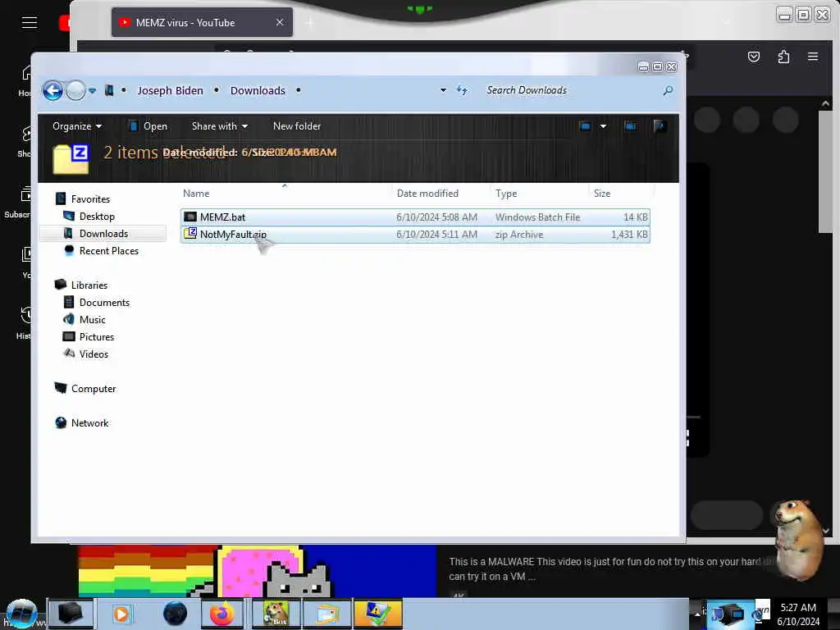This screenshot has height=630, width=840.
Task: Create a New folder
Action: click(x=297, y=126)
